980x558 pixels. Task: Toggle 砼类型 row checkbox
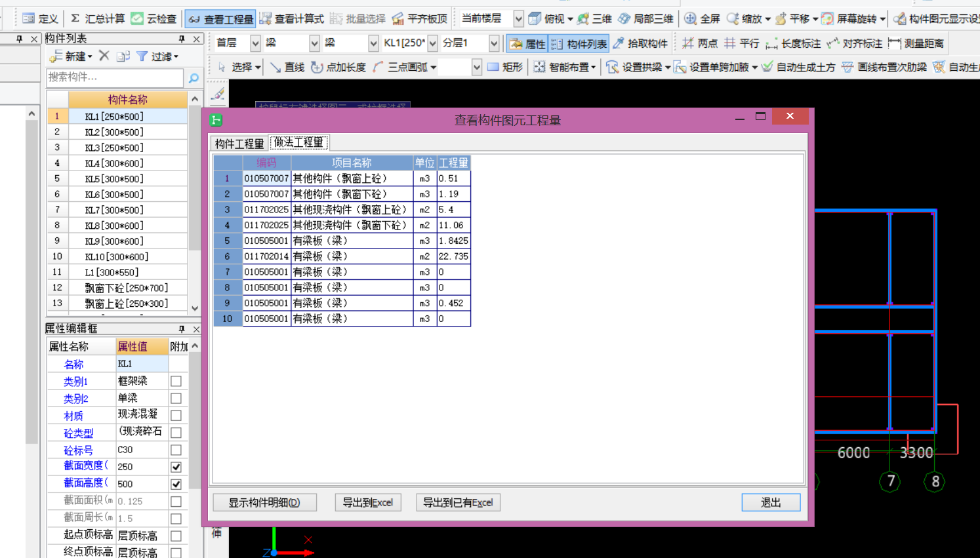pos(176,432)
